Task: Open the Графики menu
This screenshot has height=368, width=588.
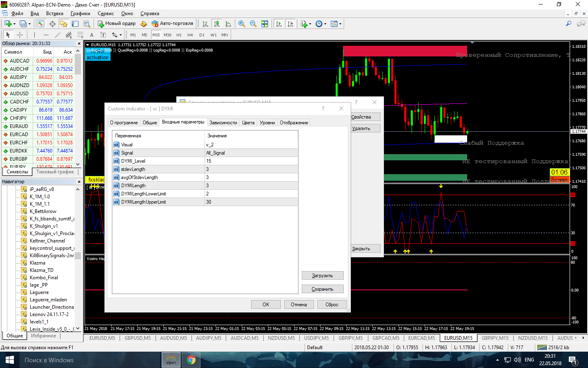Action: (80, 13)
